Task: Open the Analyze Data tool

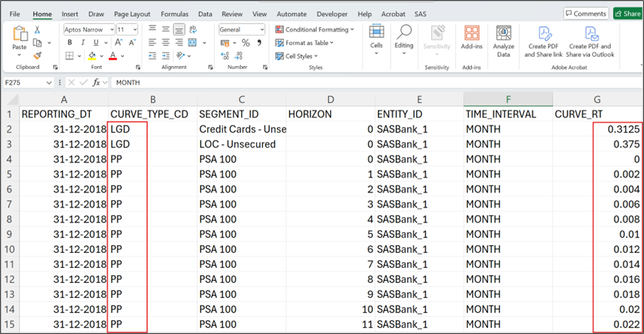Action: click(x=504, y=41)
